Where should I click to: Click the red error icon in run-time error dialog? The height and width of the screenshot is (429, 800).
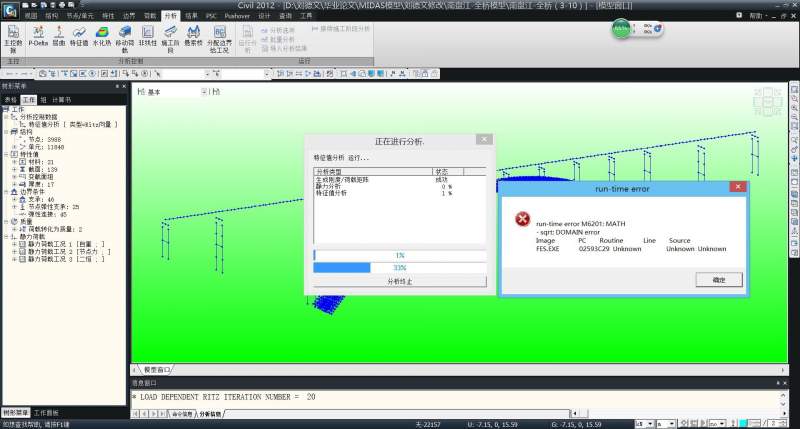point(522,219)
